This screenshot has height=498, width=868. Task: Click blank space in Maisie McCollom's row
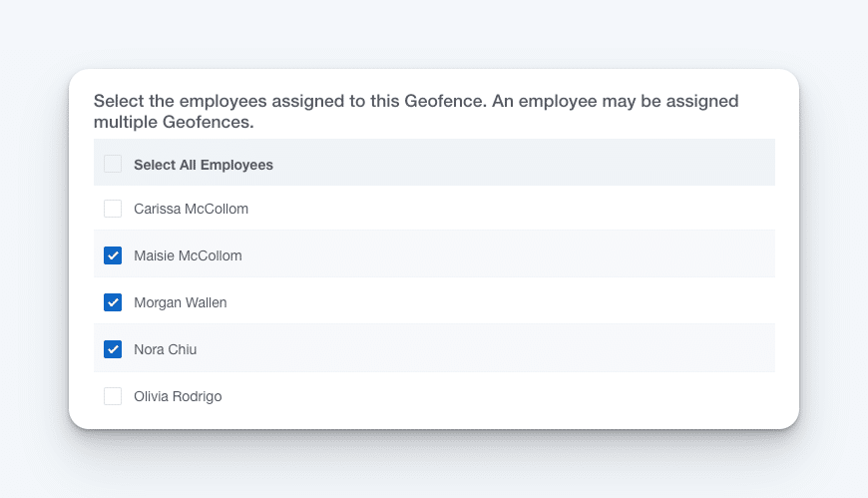509,254
